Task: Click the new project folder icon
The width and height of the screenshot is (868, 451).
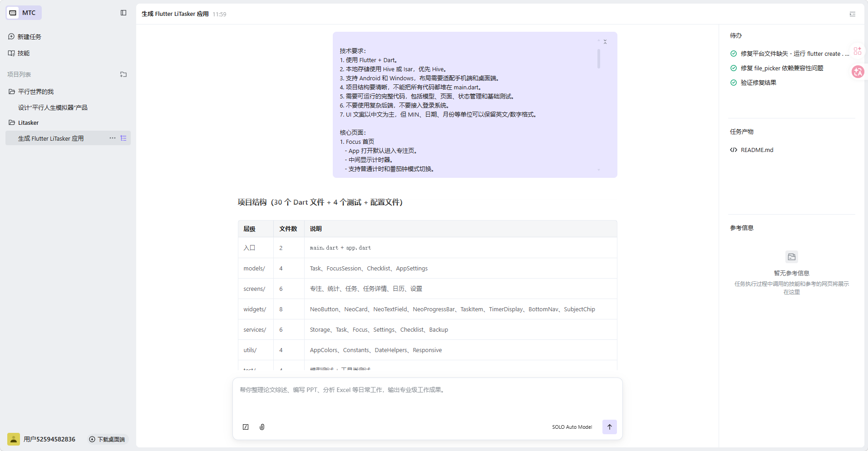Action: click(123, 74)
